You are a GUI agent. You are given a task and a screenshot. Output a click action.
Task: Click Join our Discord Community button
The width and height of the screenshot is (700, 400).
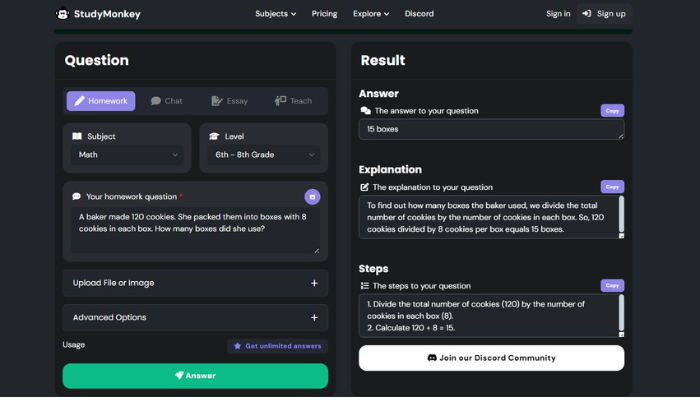(x=492, y=358)
